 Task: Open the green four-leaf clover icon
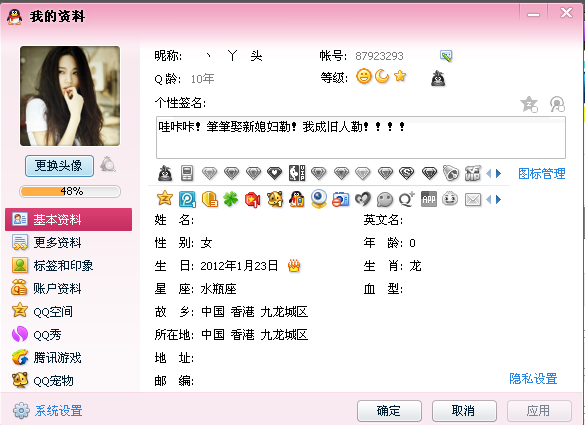231,199
